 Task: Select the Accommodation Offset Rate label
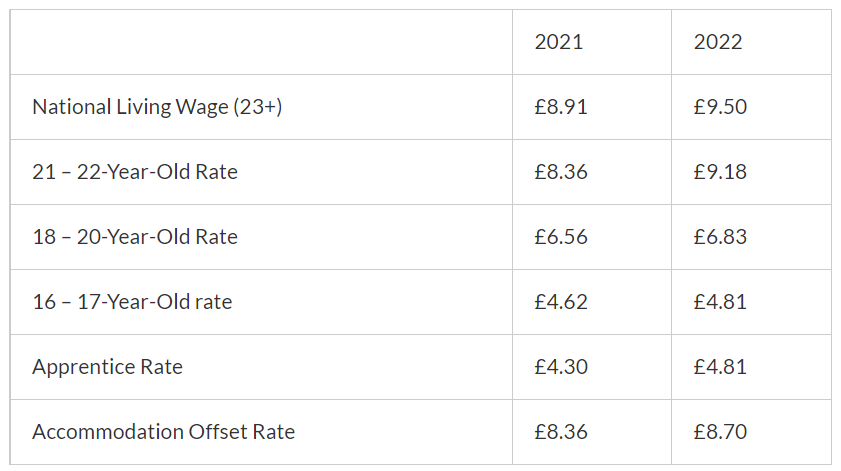[163, 432]
